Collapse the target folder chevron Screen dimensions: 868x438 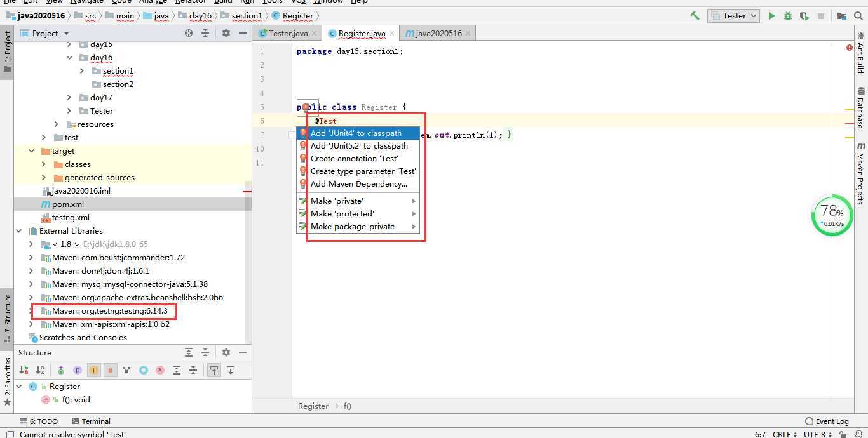tap(31, 150)
